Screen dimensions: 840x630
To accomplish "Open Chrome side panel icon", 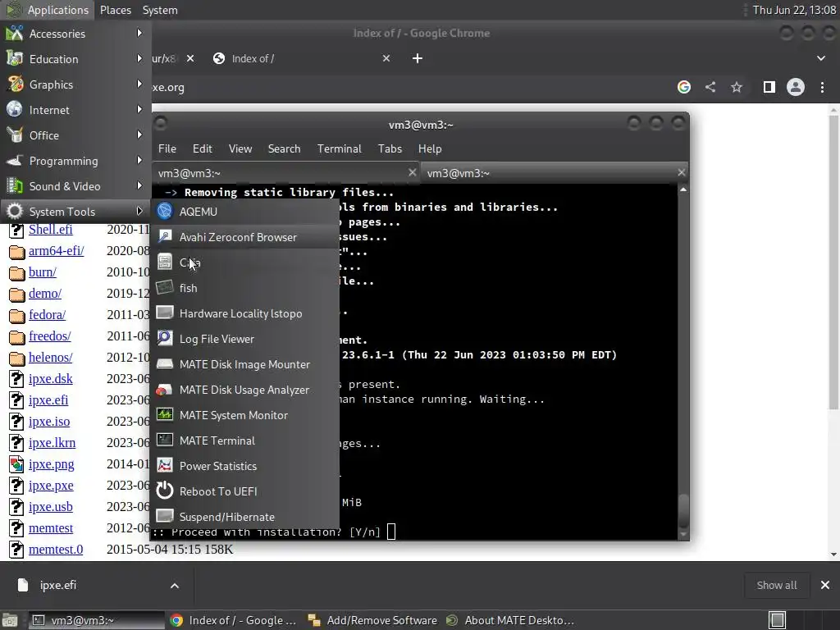I will point(769,87).
